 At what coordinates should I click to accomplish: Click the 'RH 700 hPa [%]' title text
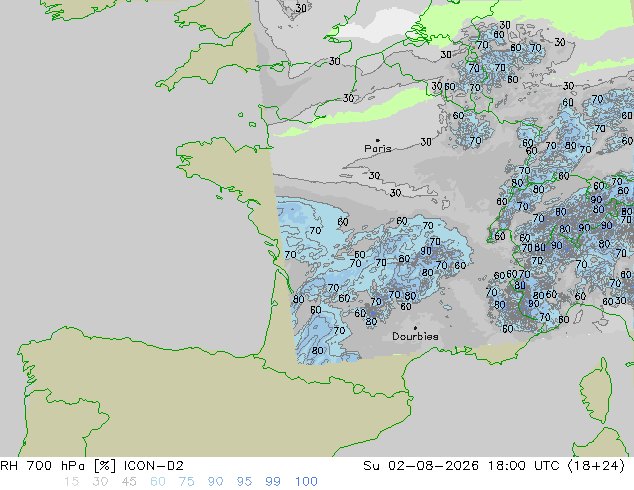pos(59,466)
